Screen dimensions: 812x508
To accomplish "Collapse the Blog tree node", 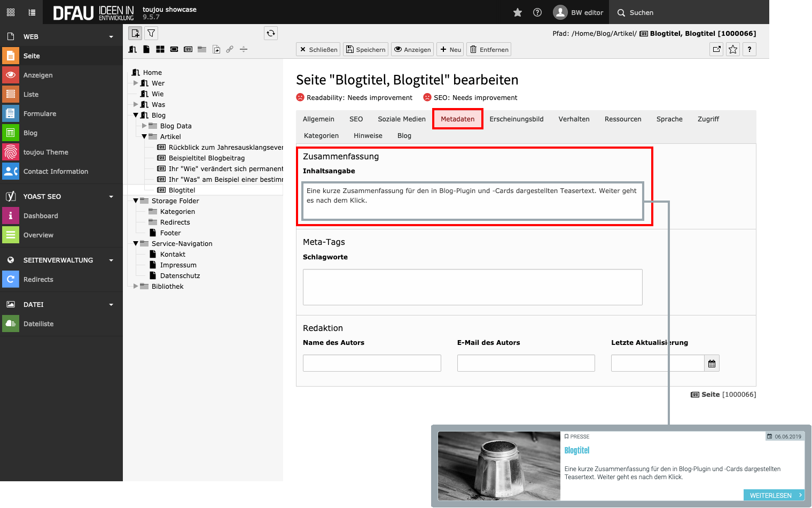I will [136, 116].
